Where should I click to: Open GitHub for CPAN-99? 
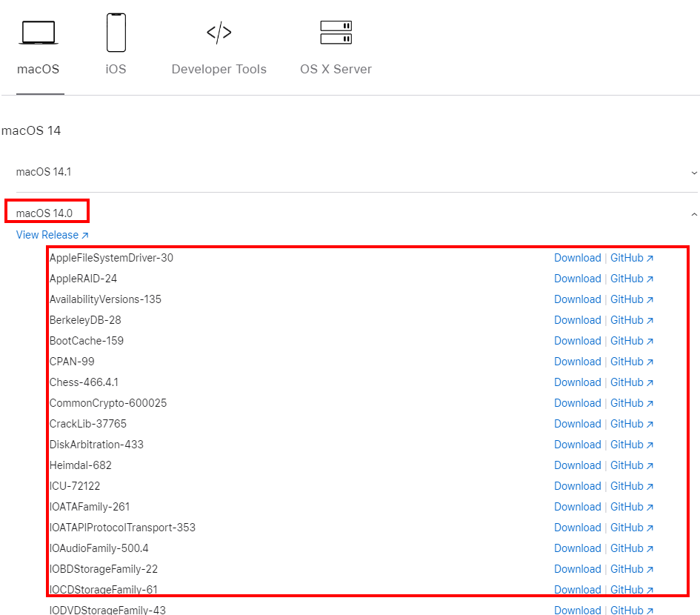pyautogui.click(x=632, y=362)
